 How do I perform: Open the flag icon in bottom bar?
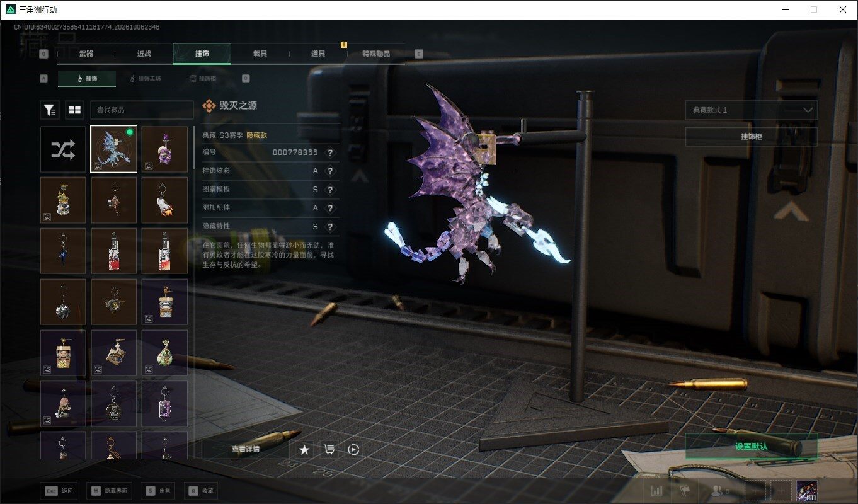[685, 491]
